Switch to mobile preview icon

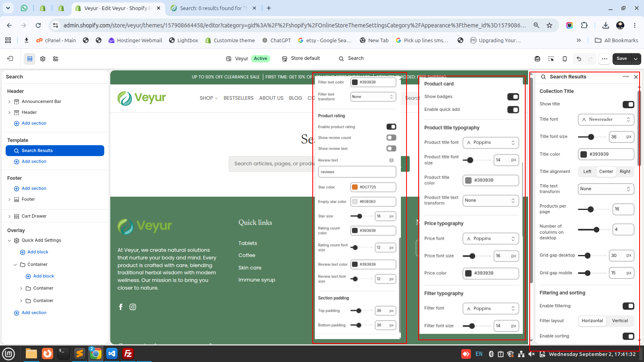(565, 59)
